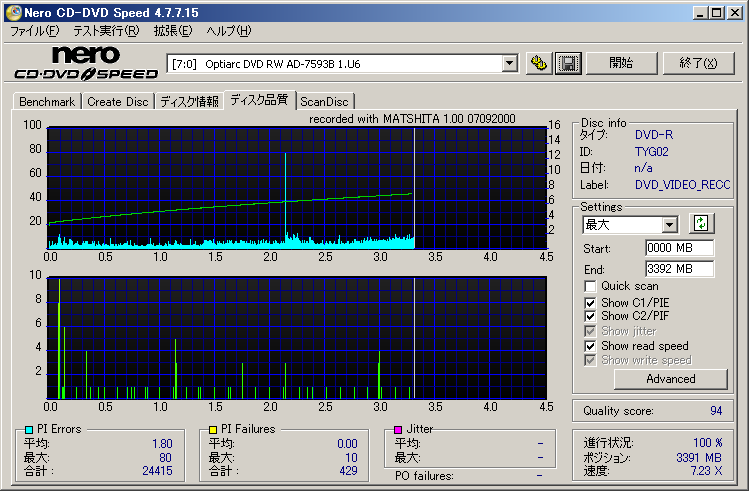Toggle Show write speed checkbox
Image resolution: width=749 pixels, height=491 pixels.
[590, 360]
